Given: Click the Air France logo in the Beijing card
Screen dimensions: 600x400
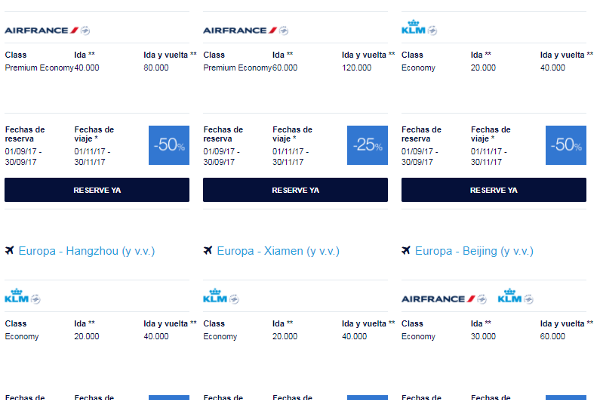Looking at the screenshot, I should (x=438, y=299).
